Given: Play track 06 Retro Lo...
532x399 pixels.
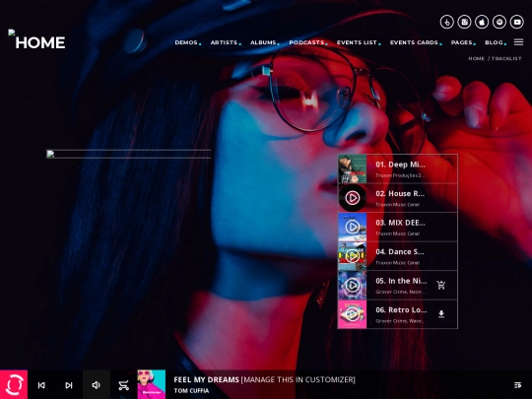Looking at the screenshot, I should pos(353,314).
